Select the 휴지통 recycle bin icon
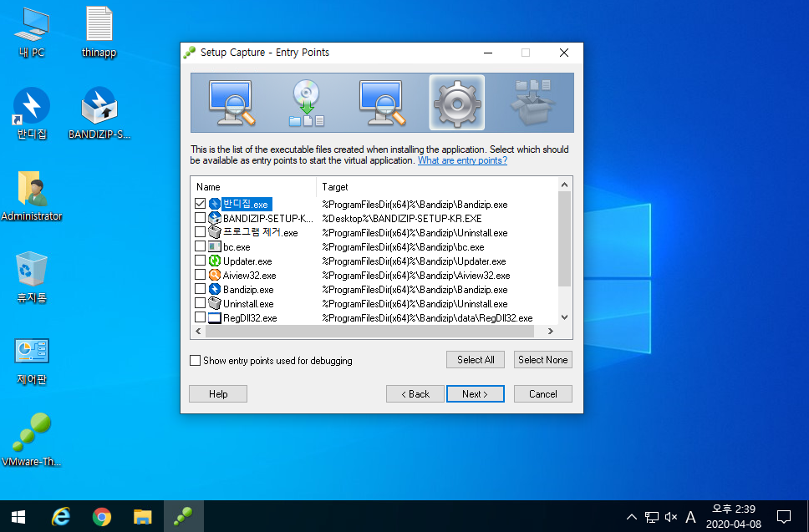 point(32,277)
